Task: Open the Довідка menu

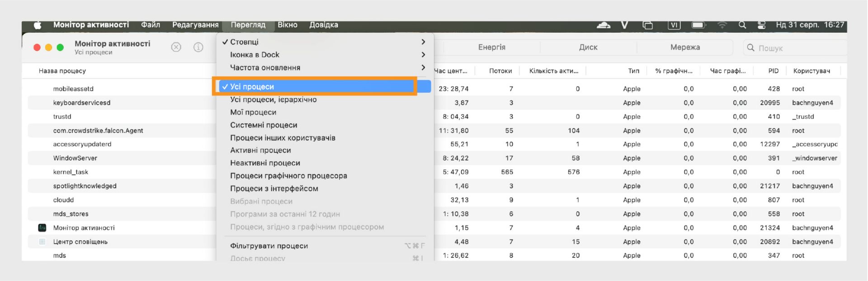Action: [x=324, y=25]
